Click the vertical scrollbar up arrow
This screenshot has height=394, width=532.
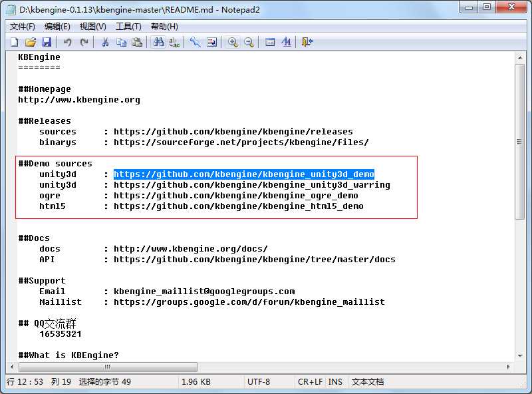(x=520, y=58)
